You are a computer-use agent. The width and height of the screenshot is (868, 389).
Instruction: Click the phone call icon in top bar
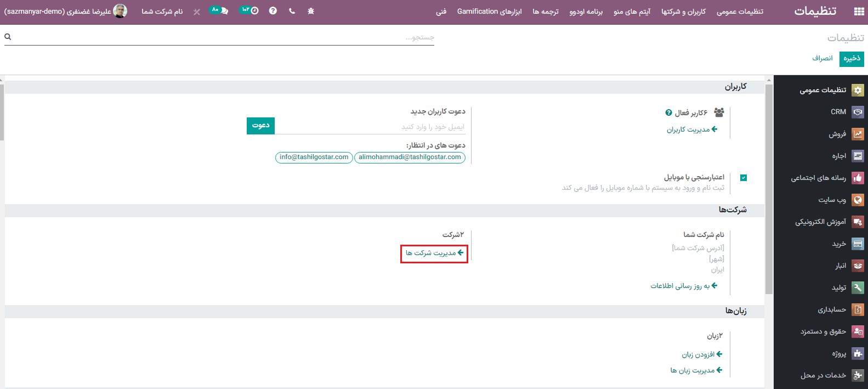292,11
